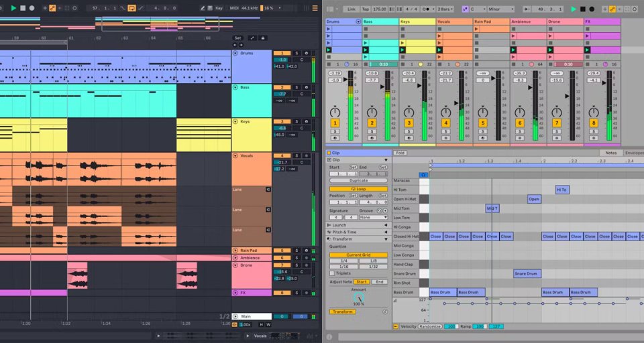This screenshot has height=343, width=644.
Task: Open the orange hamburger menu in left window
Action: (315, 8)
